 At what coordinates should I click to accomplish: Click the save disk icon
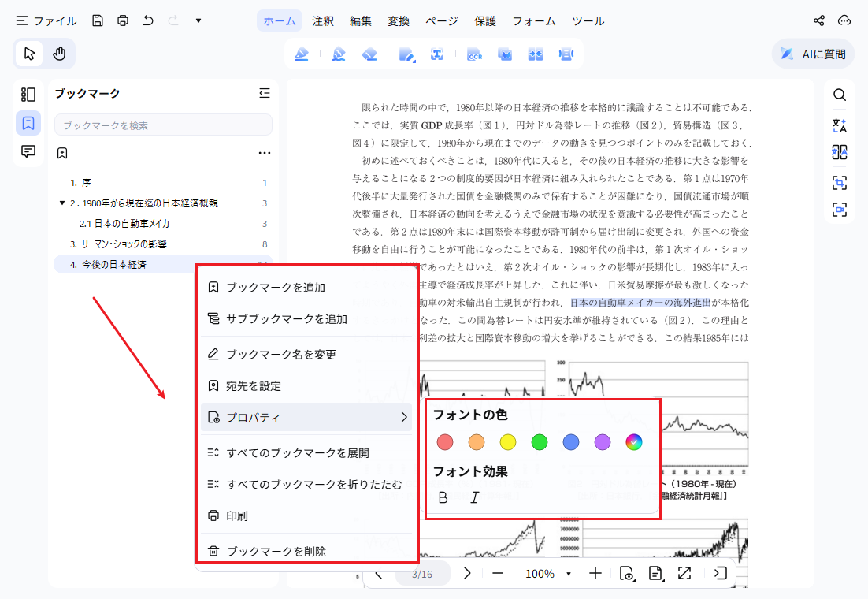click(98, 20)
